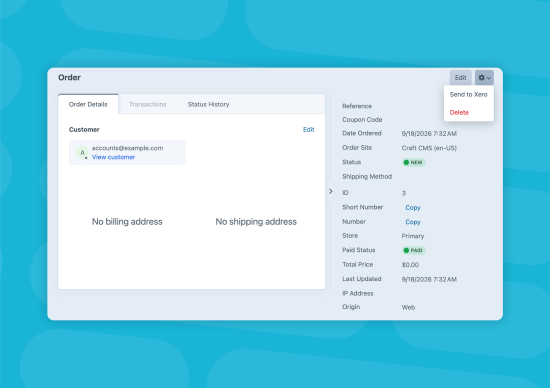Click the Coupon Code label
This screenshot has height=388, width=550.
click(x=362, y=120)
